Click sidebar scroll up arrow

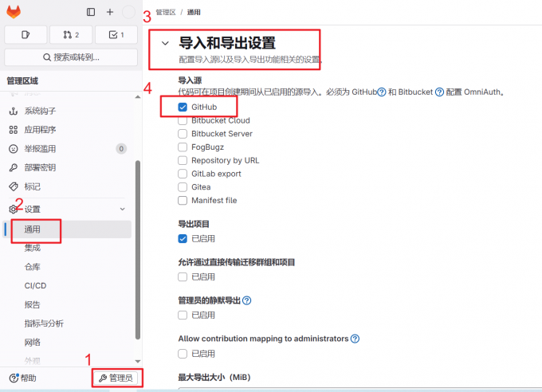(x=138, y=97)
